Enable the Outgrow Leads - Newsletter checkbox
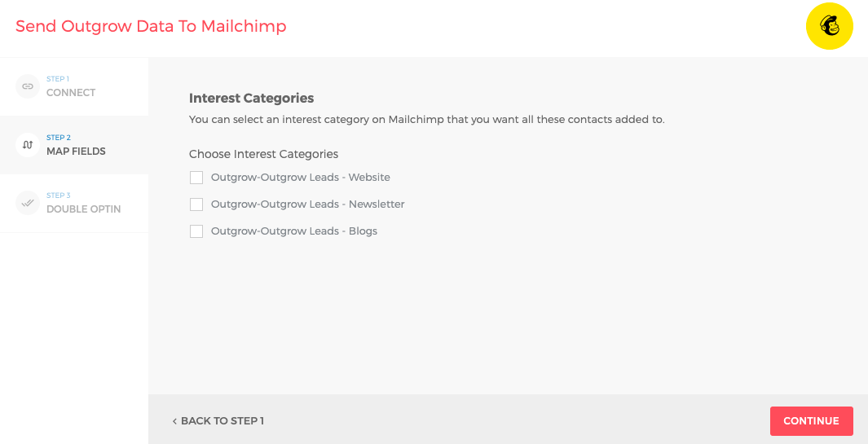This screenshot has height=444, width=868. point(196,204)
